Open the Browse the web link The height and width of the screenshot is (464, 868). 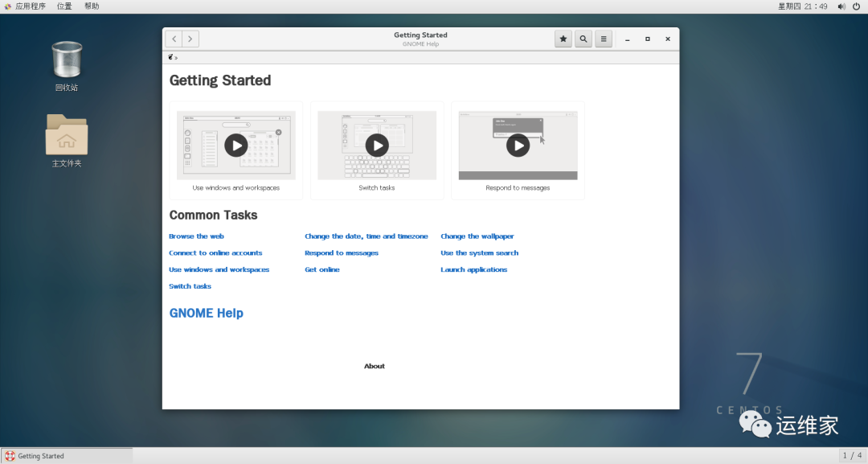pos(197,236)
